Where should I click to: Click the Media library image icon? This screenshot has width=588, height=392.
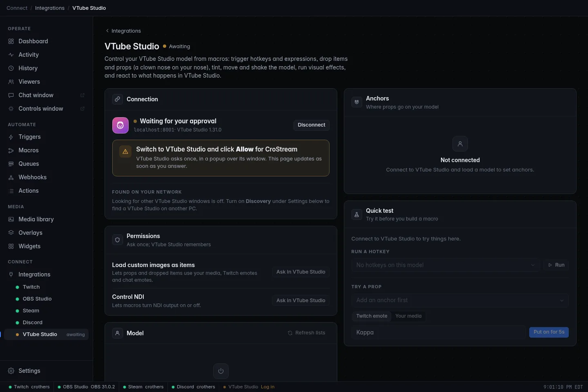tap(11, 219)
